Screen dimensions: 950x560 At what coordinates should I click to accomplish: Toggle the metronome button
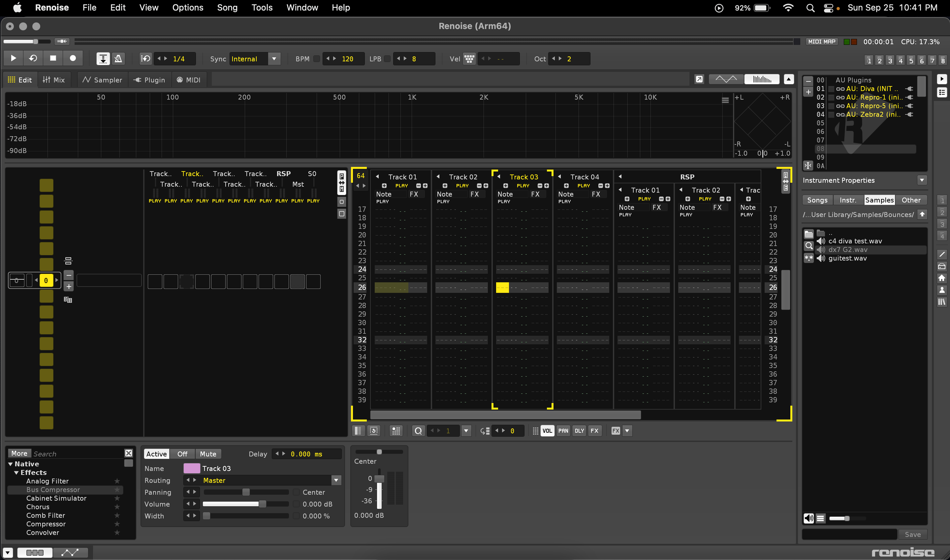click(118, 58)
